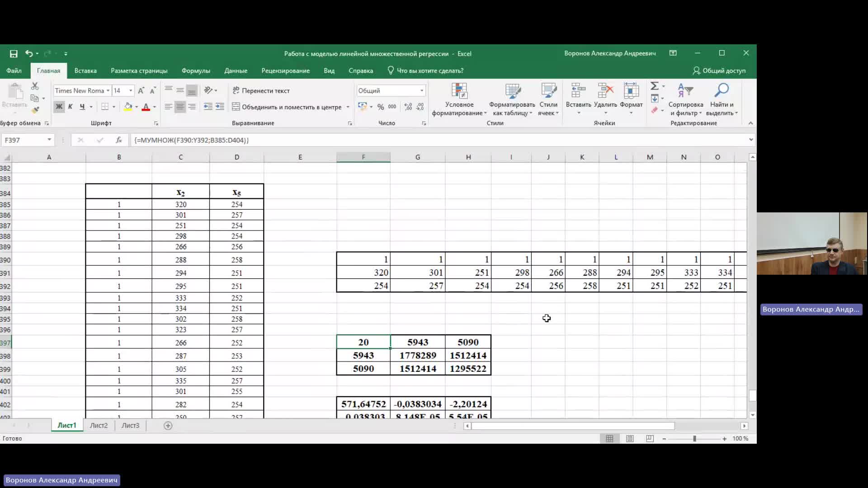Add a new sheet with plus button
Screen dimensions: 868x488
(168, 426)
